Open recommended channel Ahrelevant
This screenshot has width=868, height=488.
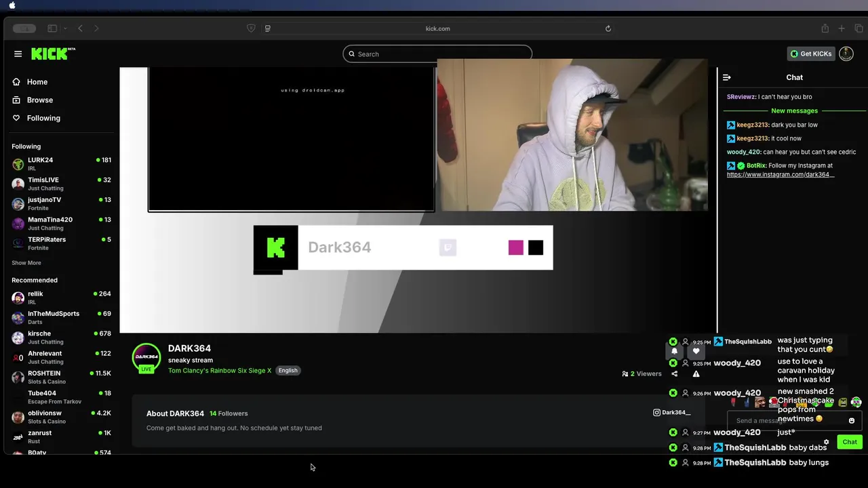pos(61,357)
